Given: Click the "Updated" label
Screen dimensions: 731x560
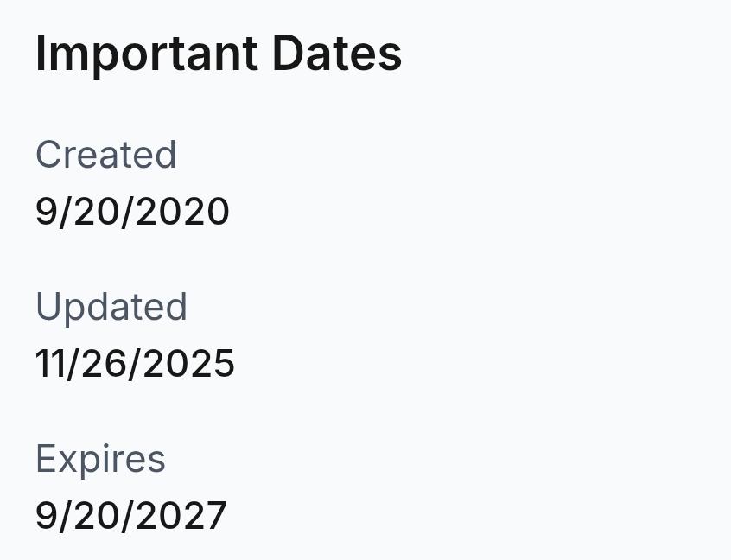Looking at the screenshot, I should tap(111, 308).
